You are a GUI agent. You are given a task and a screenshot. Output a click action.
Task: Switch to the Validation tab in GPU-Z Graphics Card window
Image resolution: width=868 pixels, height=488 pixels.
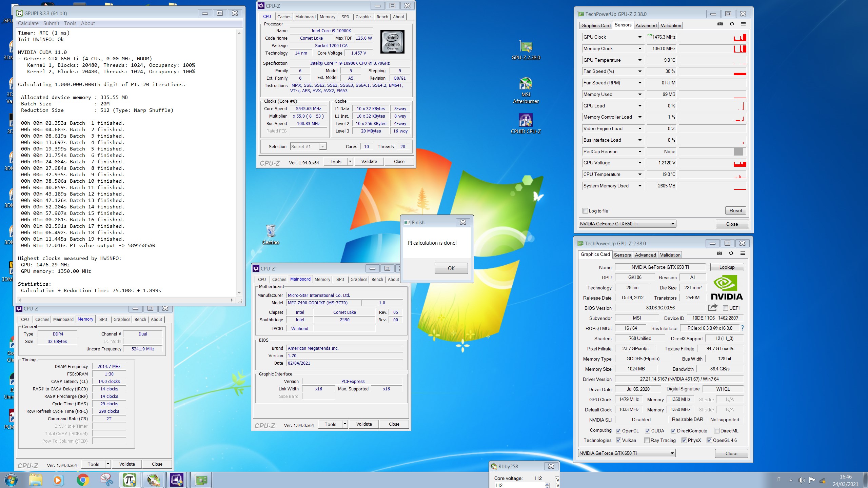[670, 255]
